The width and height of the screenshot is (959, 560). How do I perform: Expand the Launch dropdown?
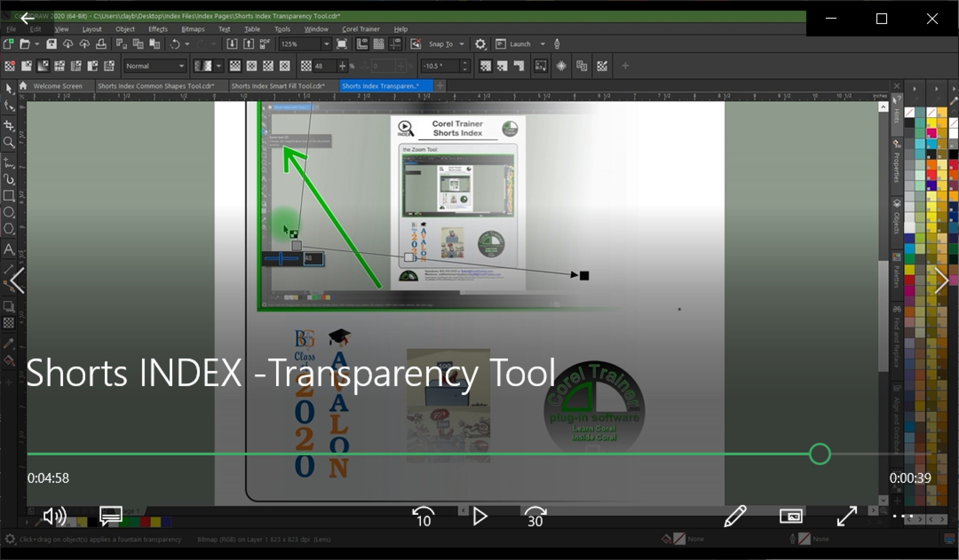coord(543,44)
